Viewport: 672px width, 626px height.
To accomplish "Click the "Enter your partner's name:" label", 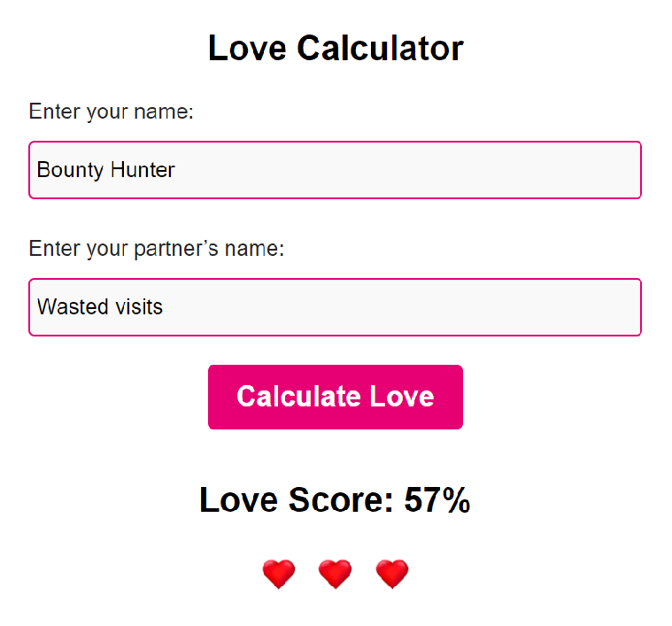I will pos(156,249).
